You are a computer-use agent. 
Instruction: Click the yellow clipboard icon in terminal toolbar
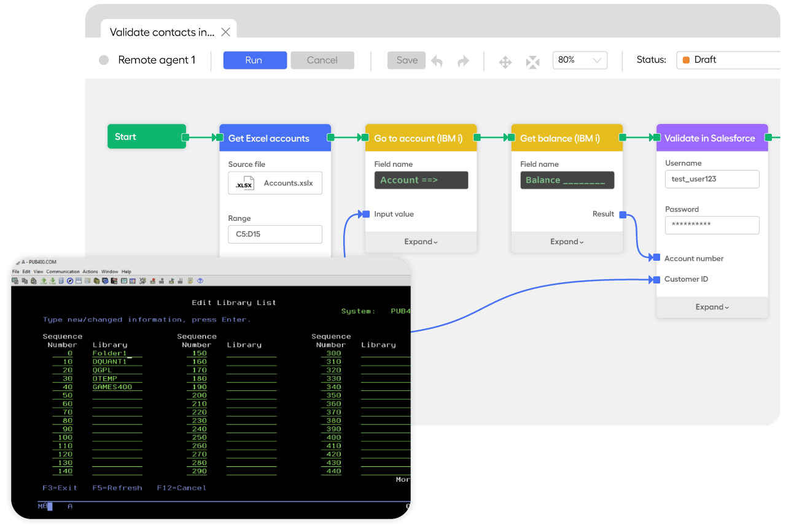click(190, 281)
